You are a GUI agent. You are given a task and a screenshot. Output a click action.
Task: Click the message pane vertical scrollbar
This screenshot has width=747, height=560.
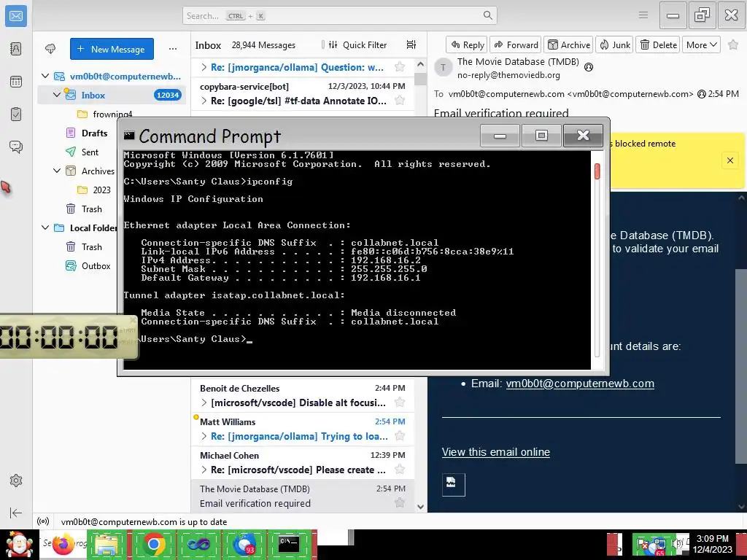pyautogui.click(x=741, y=366)
